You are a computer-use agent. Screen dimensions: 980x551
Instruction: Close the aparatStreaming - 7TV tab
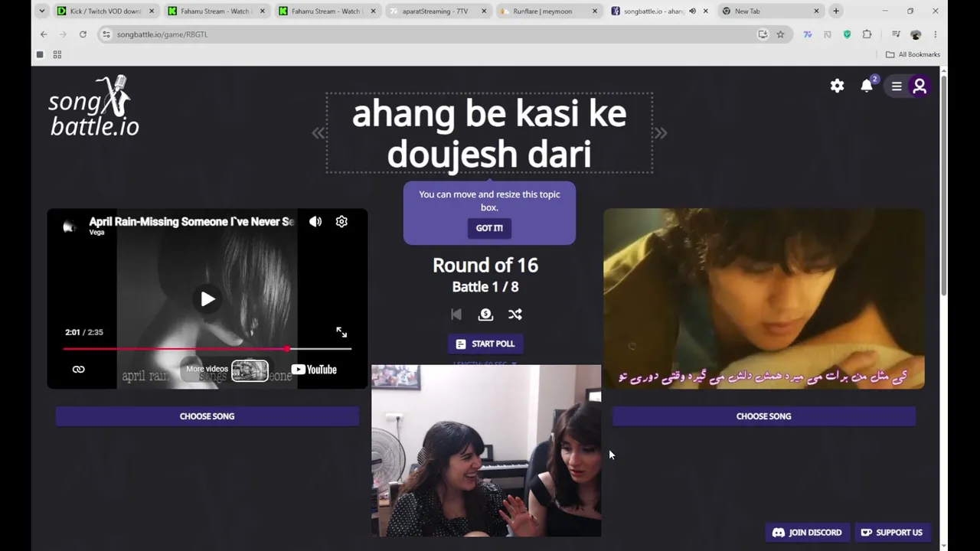[484, 11]
